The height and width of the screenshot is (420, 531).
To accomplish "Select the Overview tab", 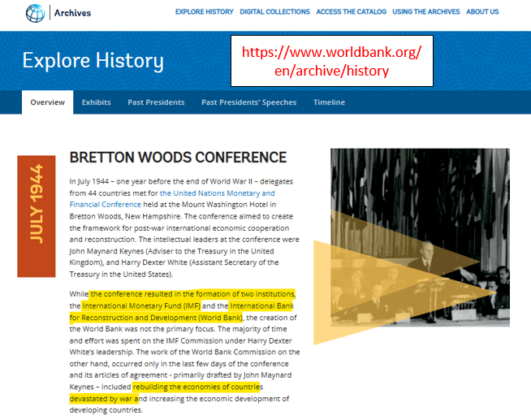I will (x=47, y=102).
